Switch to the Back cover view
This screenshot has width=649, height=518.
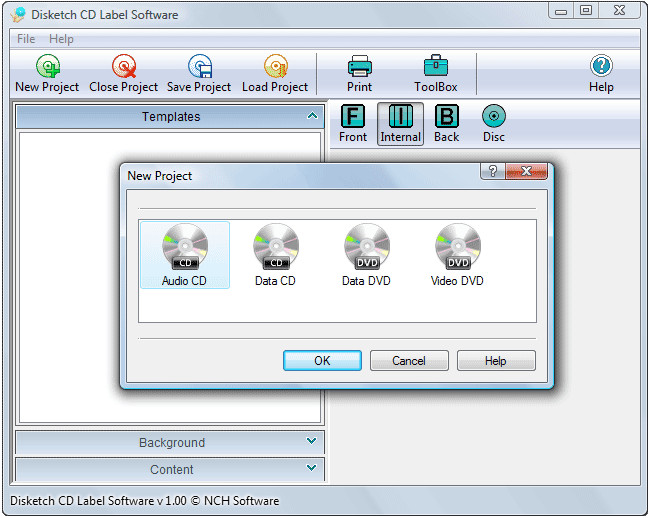point(446,124)
